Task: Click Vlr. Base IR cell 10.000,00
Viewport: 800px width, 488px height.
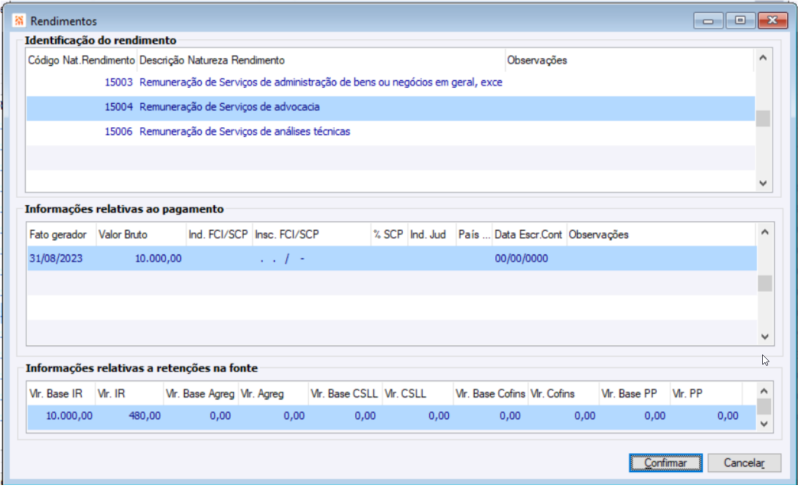Action: coord(69,416)
